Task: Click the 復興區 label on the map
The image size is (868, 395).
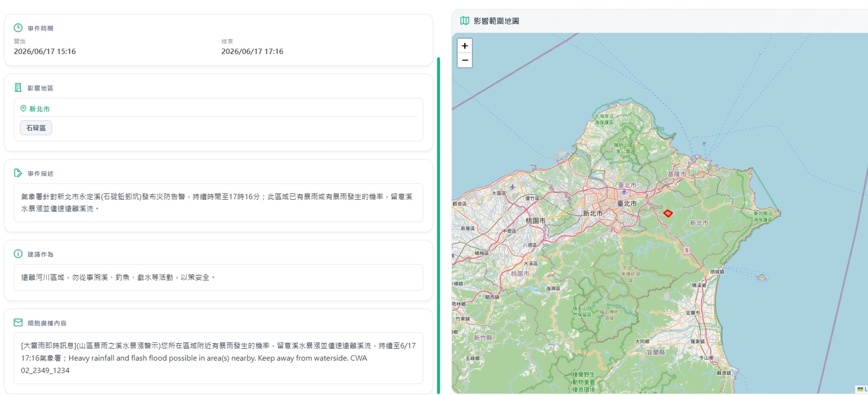Action: [x=553, y=288]
